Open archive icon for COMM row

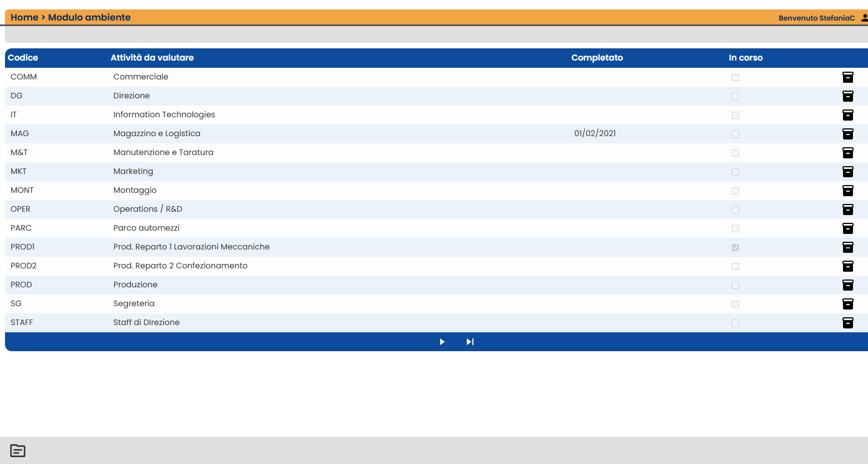[x=847, y=77]
